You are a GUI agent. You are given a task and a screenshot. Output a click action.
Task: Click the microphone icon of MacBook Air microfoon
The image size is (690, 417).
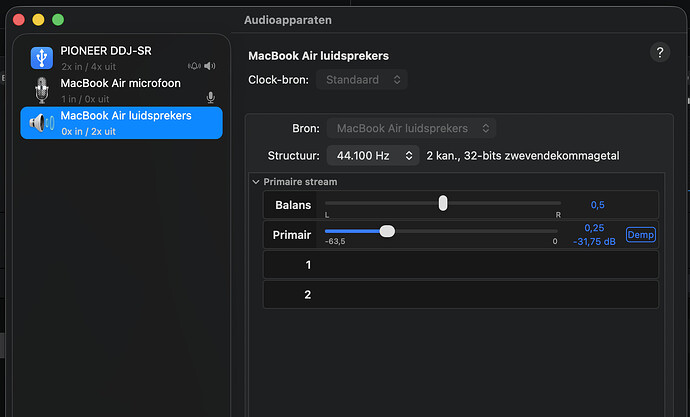[41, 90]
